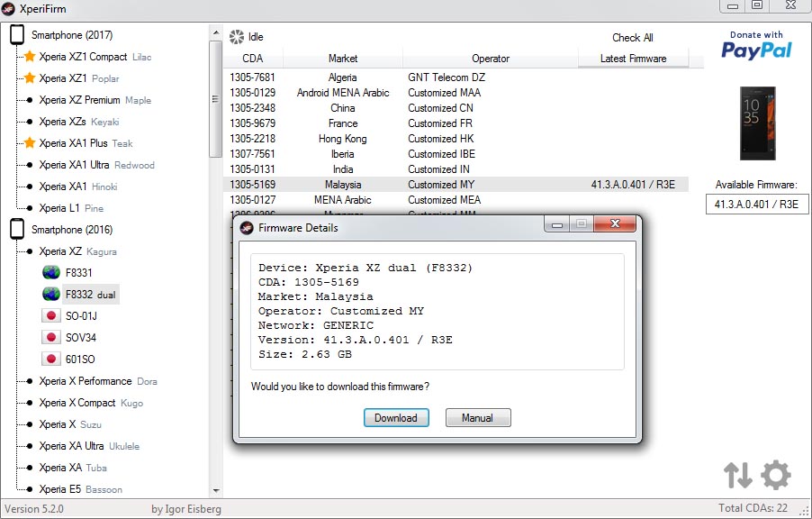This screenshot has height=519, width=812.
Task: Click the device tree scroll up arrow
Action: click(216, 32)
